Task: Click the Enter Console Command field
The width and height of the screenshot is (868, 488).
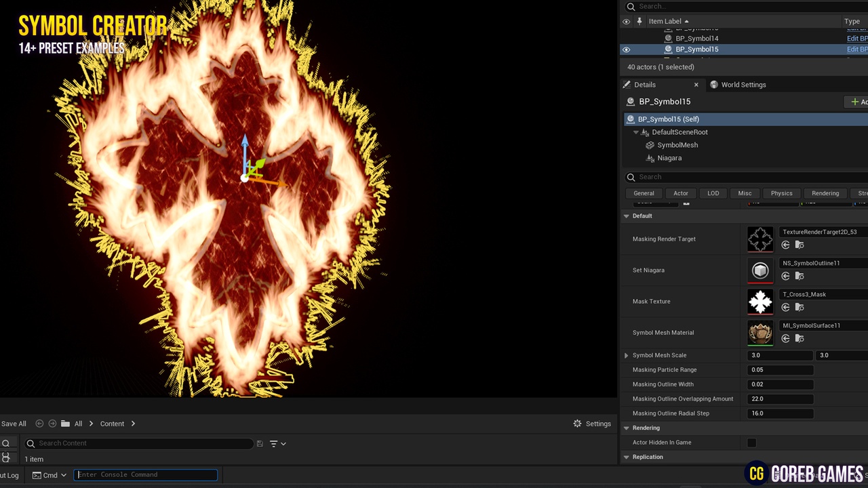Action: pos(145,475)
